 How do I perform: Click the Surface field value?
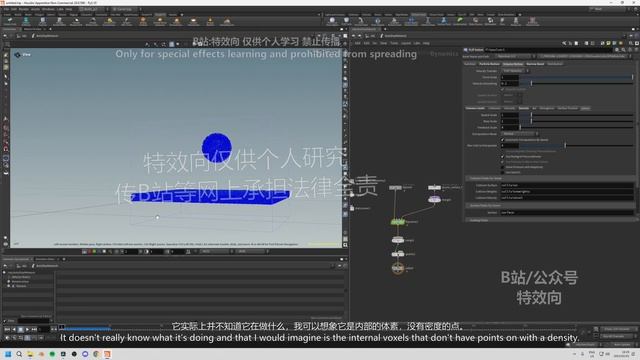point(567,213)
